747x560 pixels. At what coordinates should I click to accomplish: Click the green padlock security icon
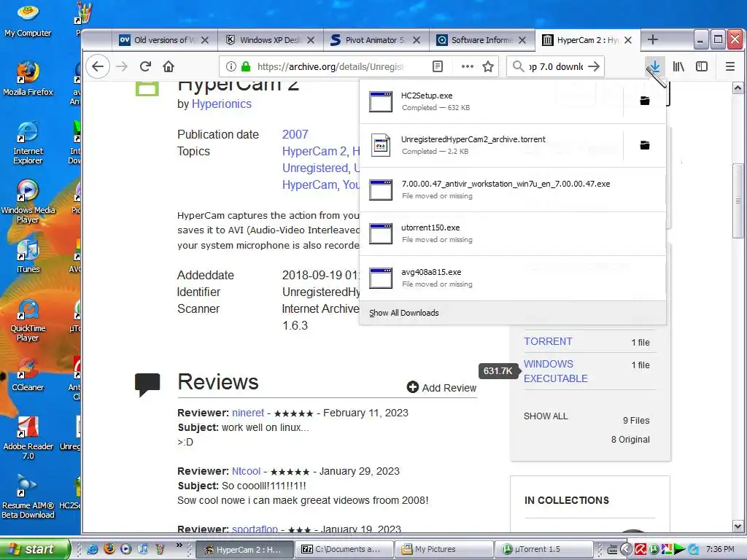(246, 66)
